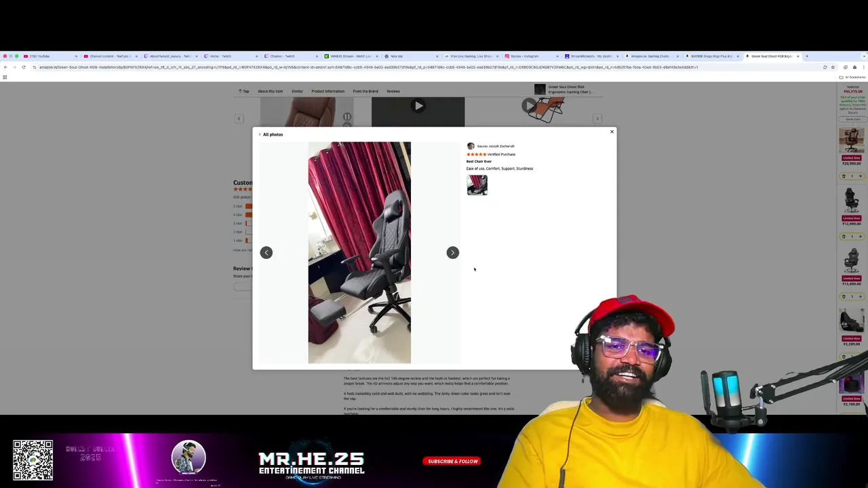Increase quantity of the ₹12,999.00 chair
868x488 pixels.
pyautogui.click(x=861, y=237)
